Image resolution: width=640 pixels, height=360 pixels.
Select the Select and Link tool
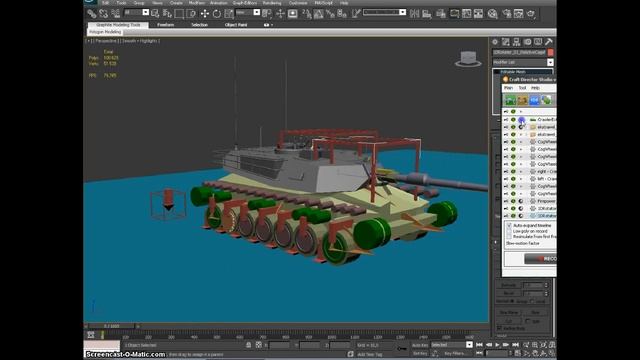coord(91,14)
